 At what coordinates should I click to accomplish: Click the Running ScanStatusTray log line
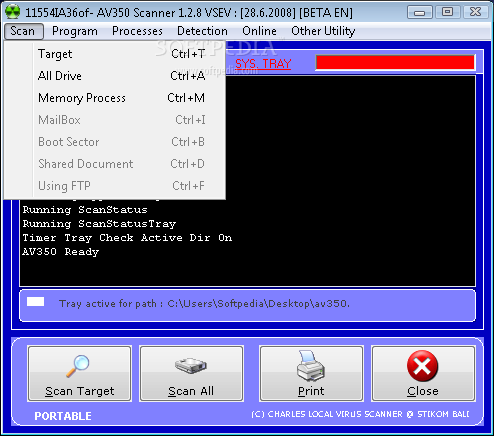99,224
